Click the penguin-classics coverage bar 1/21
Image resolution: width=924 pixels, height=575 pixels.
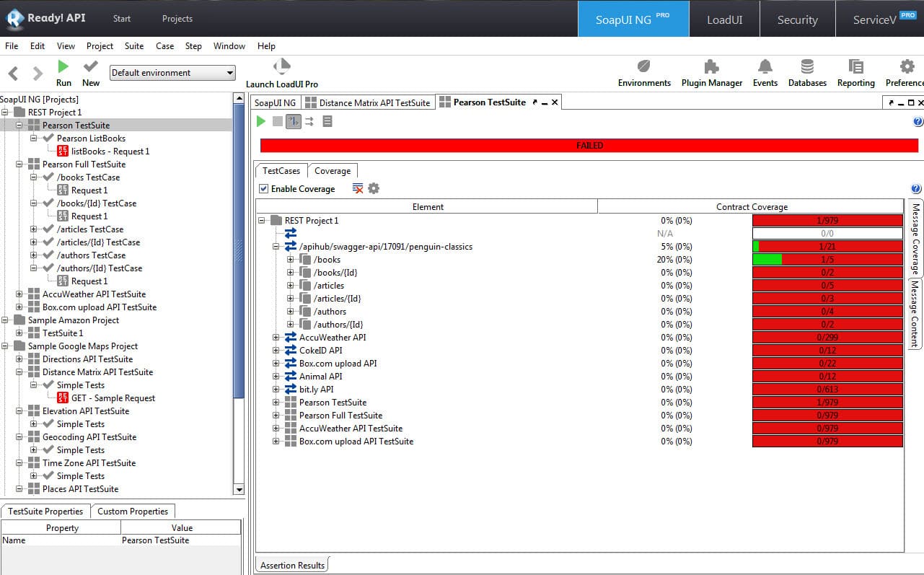click(x=827, y=247)
